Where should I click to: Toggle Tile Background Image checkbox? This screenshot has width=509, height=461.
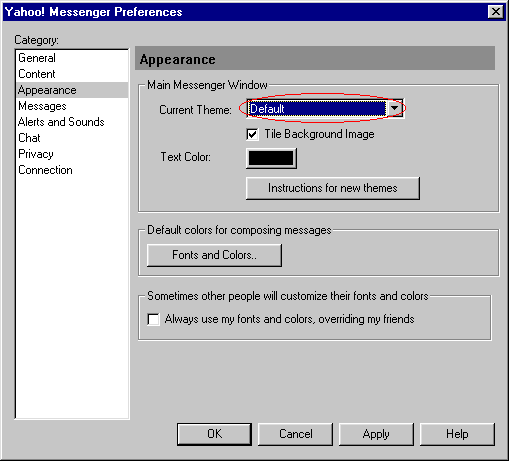click(252, 135)
